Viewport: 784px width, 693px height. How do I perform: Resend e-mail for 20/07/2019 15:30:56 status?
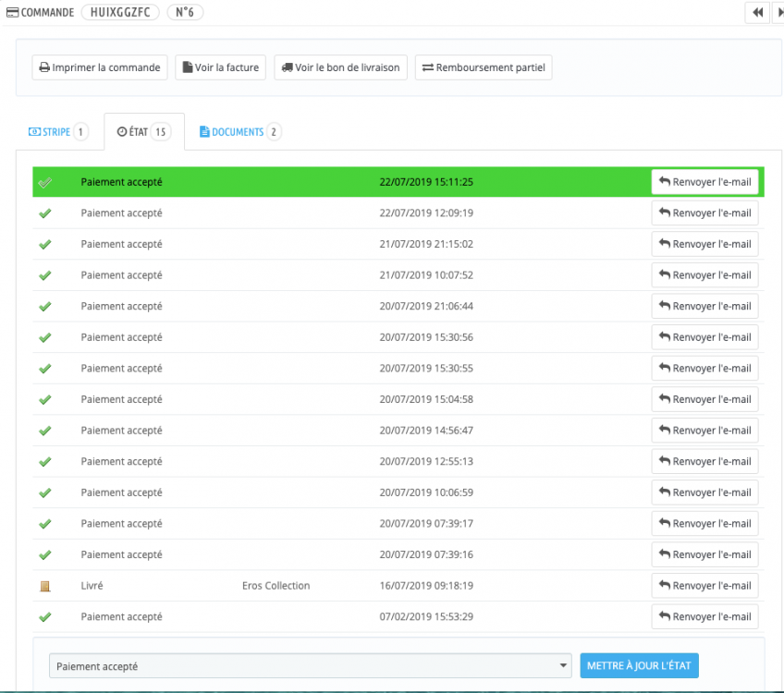pos(705,337)
